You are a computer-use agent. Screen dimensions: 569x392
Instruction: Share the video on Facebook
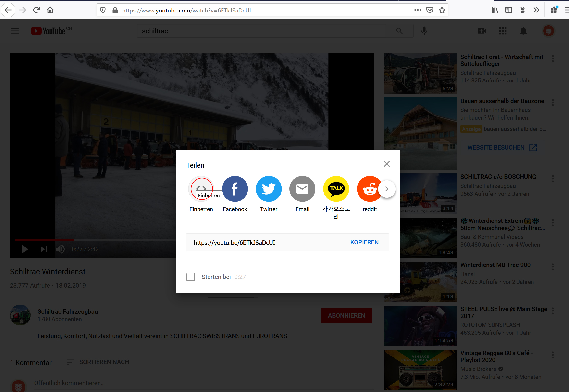[235, 189]
